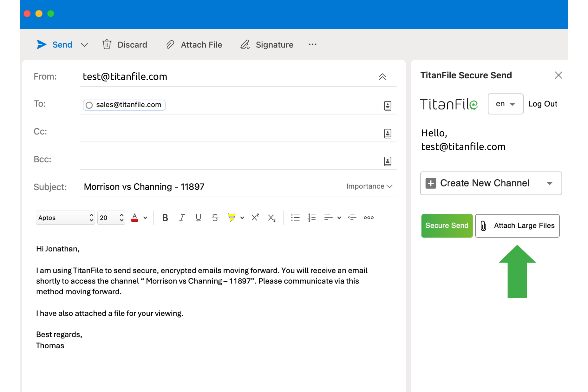Open the highlight color dropdown arrow
Viewport: 588px width, 392px height.
tap(242, 218)
